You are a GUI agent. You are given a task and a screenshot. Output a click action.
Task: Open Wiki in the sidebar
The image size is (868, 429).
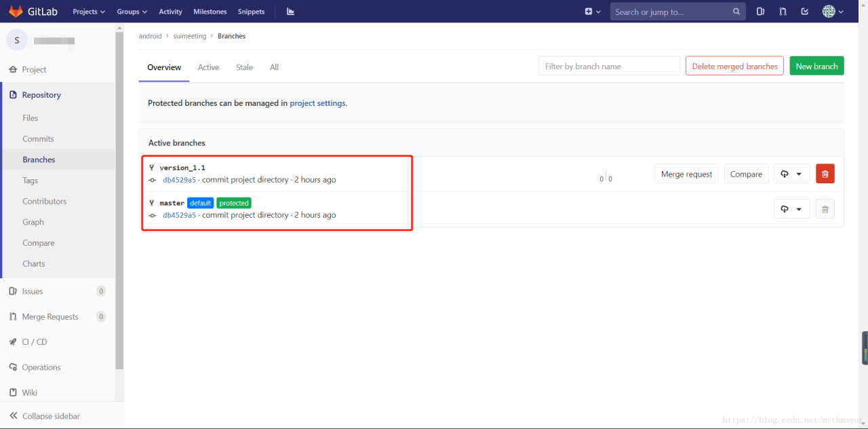tap(29, 392)
